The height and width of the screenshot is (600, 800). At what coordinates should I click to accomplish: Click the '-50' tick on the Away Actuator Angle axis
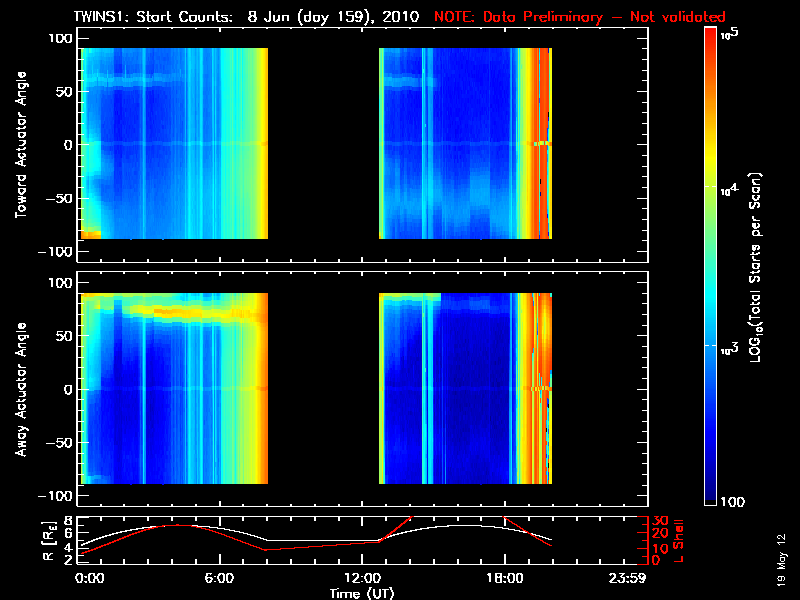click(60, 443)
